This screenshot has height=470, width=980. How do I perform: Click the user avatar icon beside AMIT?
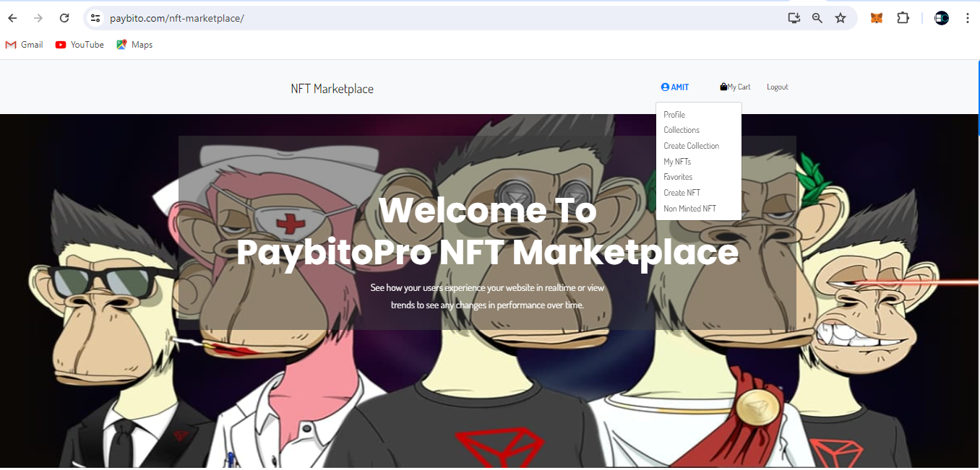coord(663,87)
